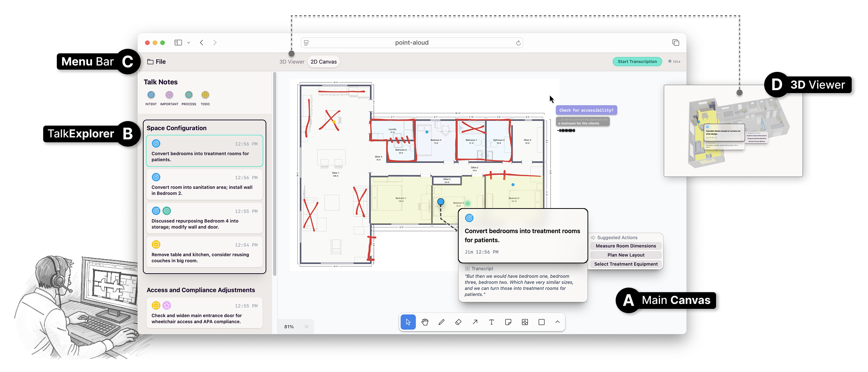Expand more tools with the toolbar chevron
This screenshot has height=372, width=868.
pos(557,322)
